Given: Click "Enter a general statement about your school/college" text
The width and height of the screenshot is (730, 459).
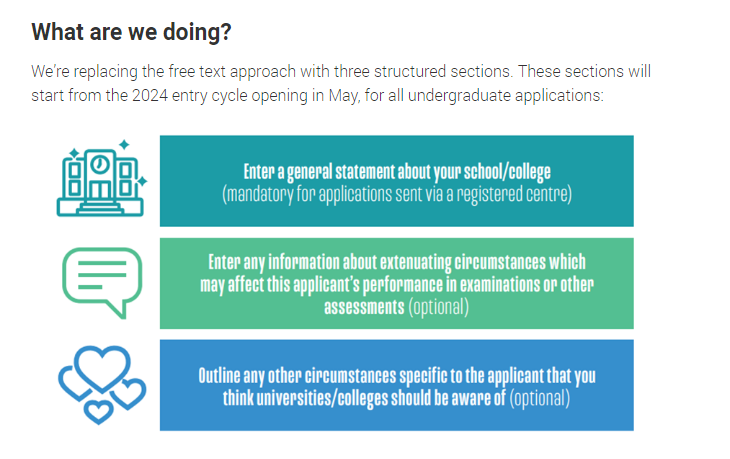Looking at the screenshot, I should point(396,170).
